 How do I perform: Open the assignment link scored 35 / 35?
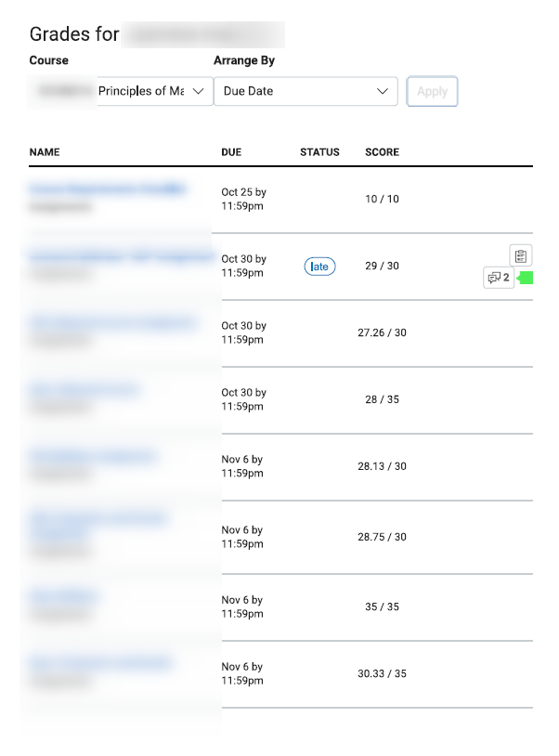[x=64, y=597]
